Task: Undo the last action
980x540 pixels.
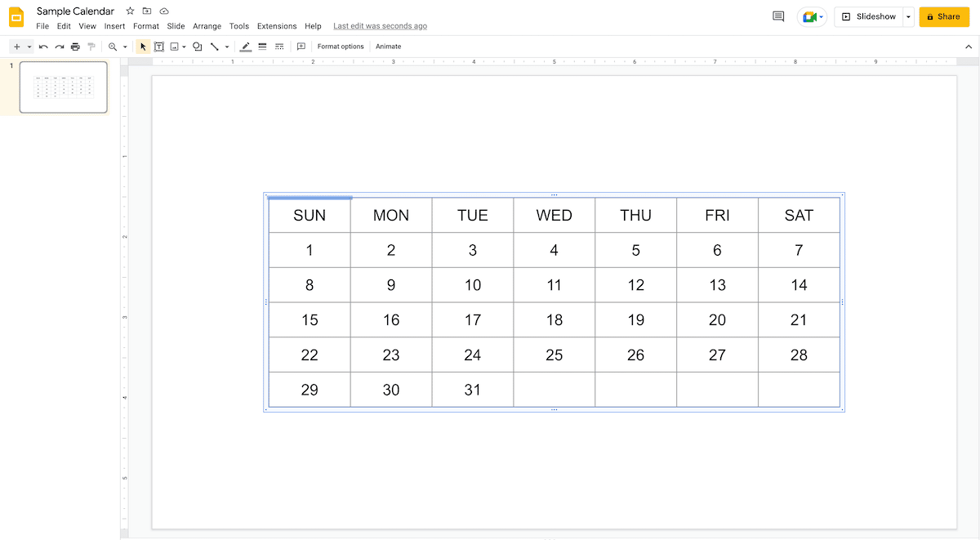Action: (43, 47)
